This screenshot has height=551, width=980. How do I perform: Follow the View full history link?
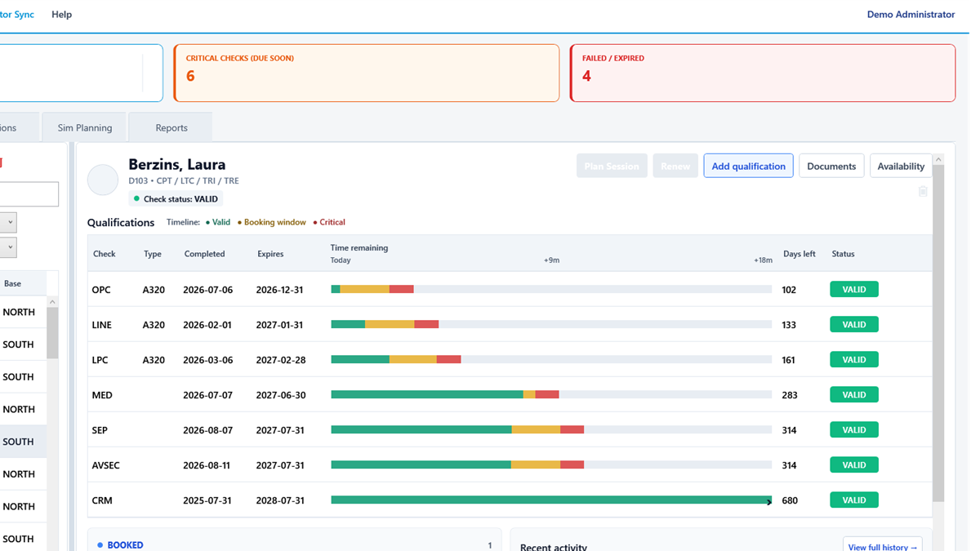tap(883, 547)
